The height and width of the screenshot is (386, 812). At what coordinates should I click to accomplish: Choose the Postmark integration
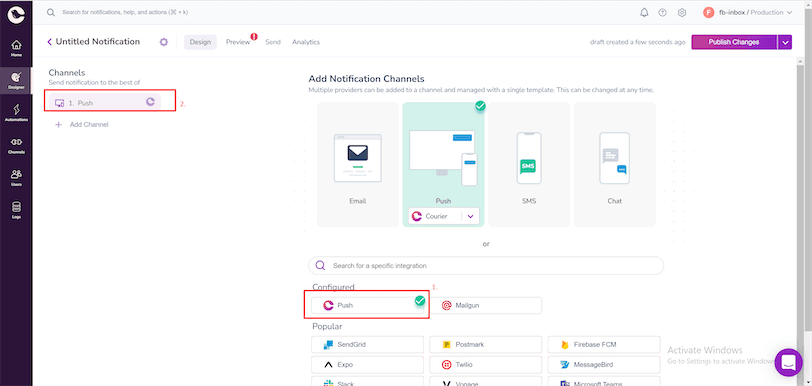(486, 345)
